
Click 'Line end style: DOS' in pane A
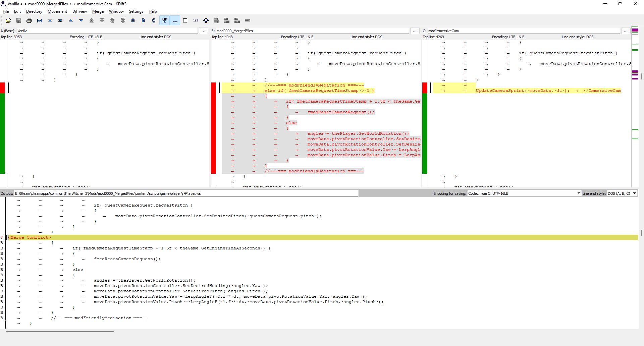155,37
